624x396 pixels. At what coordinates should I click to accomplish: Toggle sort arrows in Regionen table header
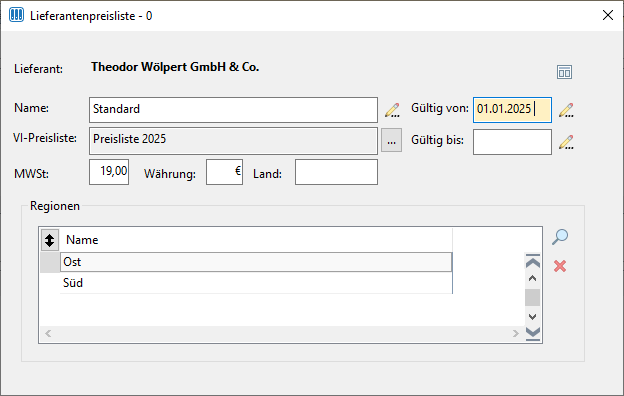pos(50,240)
